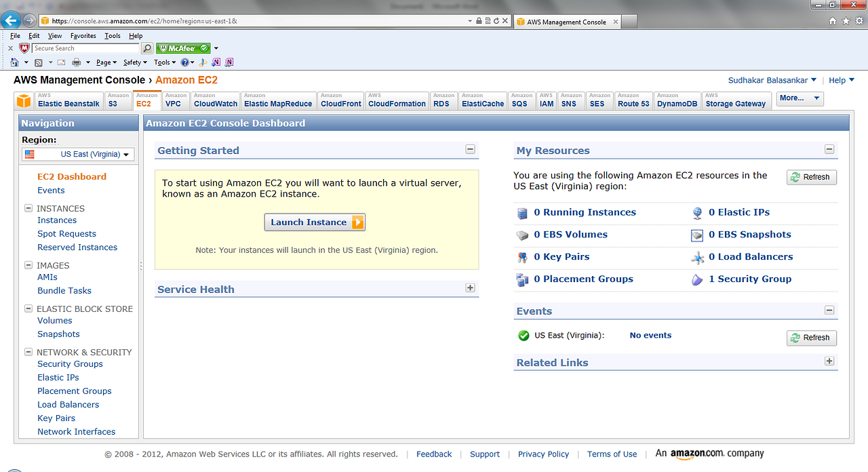Expand the Related Links section
This screenshot has height=472, width=868.
[829, 361]
